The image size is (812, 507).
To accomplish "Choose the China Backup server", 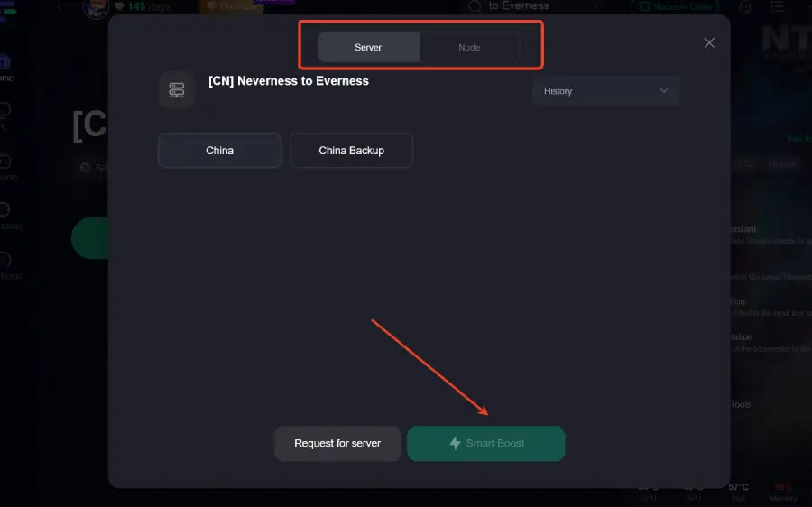I will tap(351, 151).
